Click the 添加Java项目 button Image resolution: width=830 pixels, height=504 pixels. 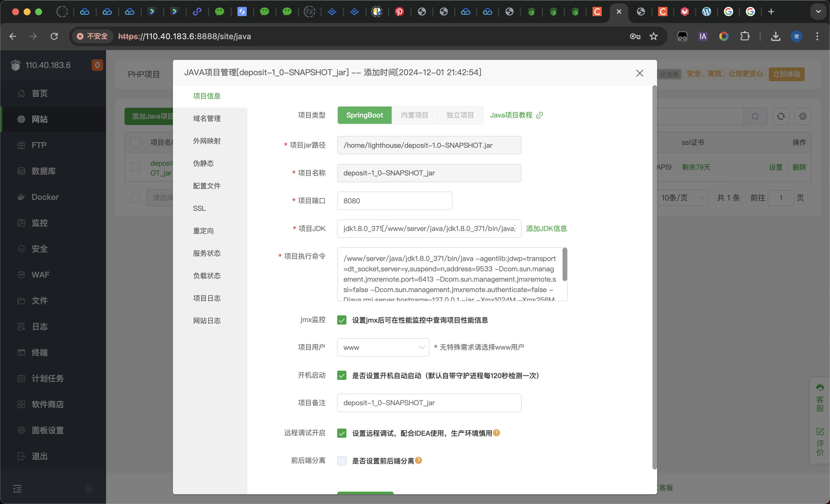pos(149,116)
